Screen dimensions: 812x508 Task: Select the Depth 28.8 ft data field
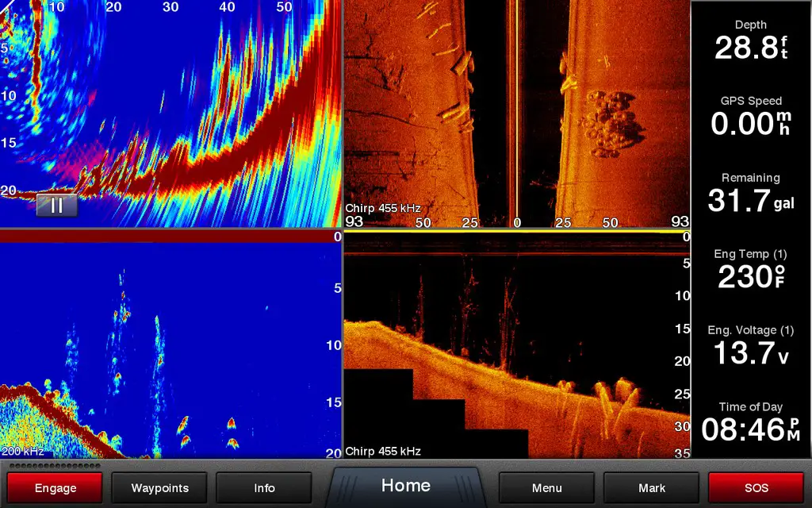[x=750, y=41]
